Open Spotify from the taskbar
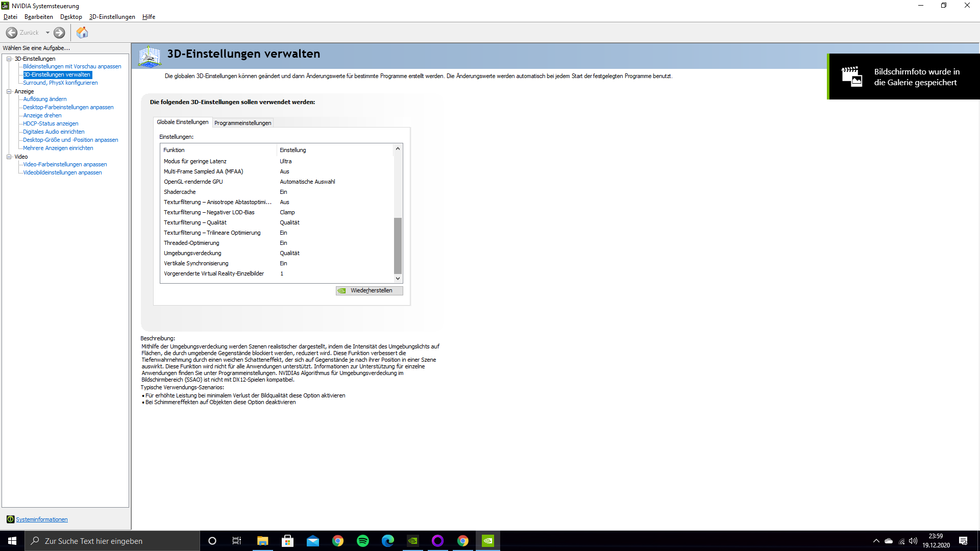 pos(363,541)
